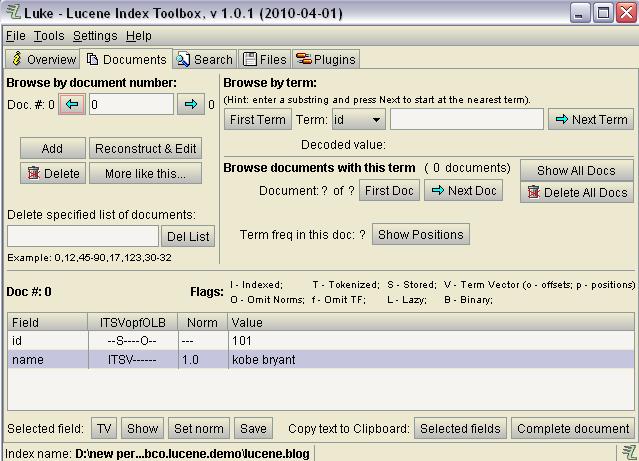Click Show Positions button
639x461 pixels.
tap(421, 234)
